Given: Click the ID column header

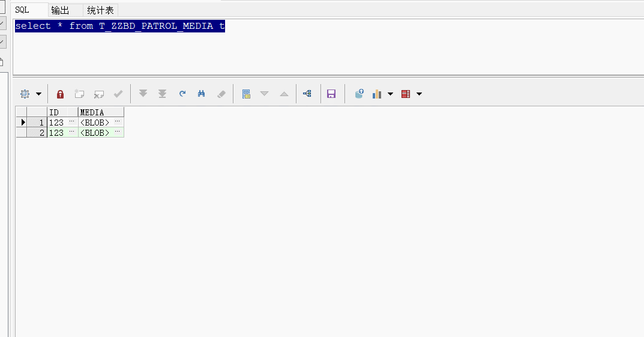Looking at the screenshot, I should pyautogui.click(x=62, y=112).
